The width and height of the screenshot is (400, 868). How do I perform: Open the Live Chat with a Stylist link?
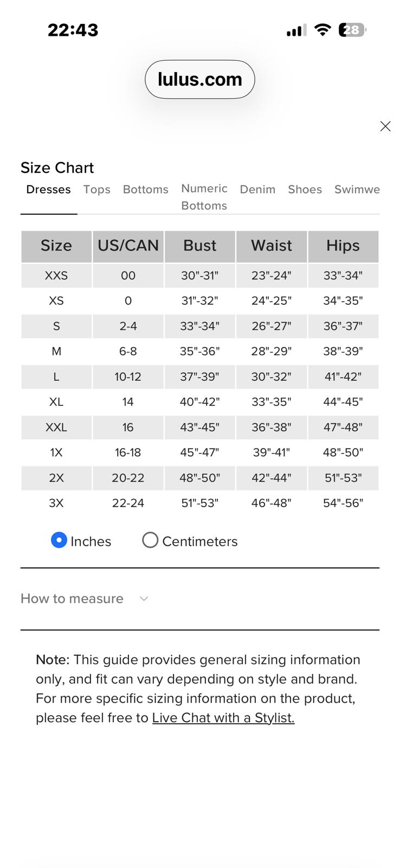point(223,718)
